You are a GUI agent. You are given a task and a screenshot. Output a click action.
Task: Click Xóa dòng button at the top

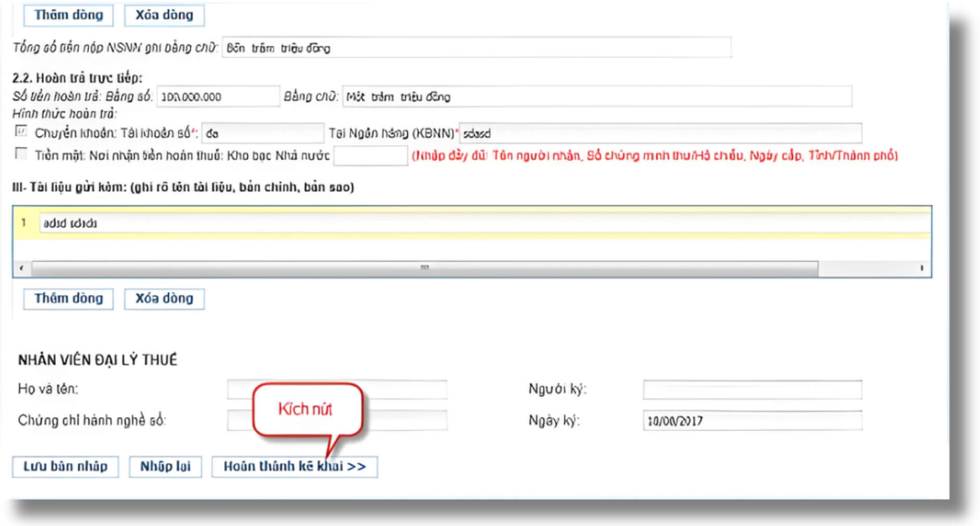164,15
